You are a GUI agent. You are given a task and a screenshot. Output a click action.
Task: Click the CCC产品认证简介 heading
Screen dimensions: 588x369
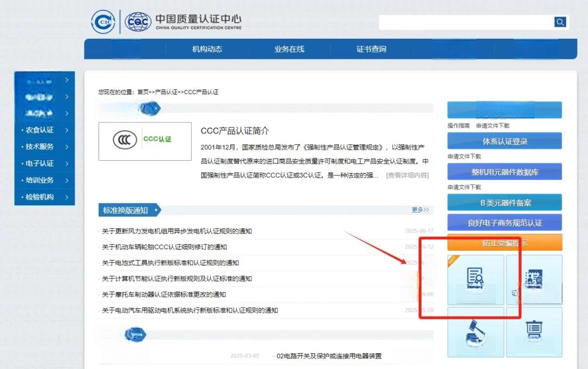click(235, 131)
